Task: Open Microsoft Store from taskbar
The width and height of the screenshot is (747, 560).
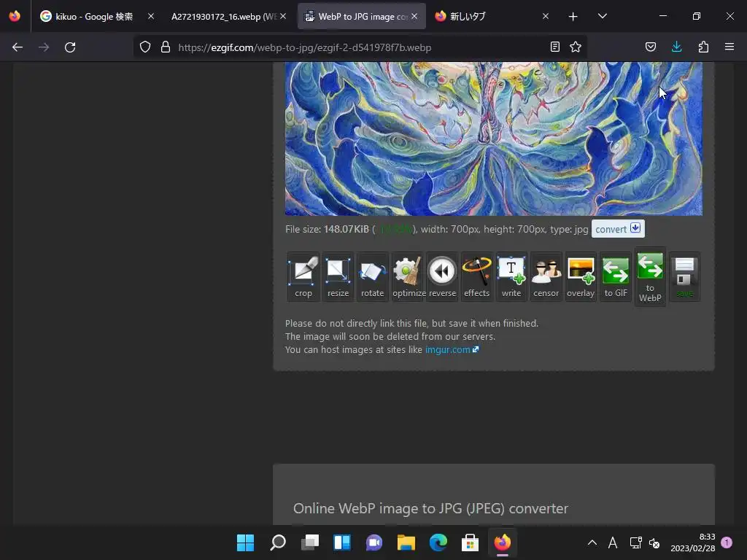Action: point(471,542)
